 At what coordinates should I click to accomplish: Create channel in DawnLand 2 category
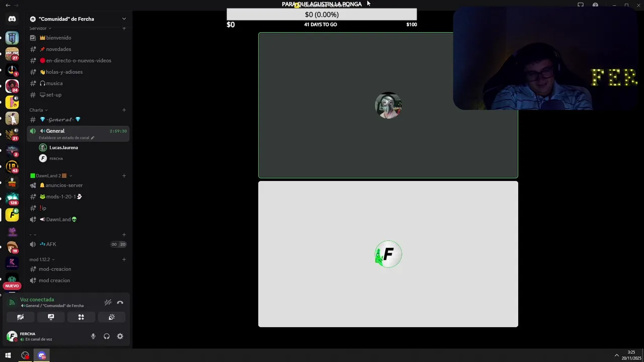[x=124, y=176]
